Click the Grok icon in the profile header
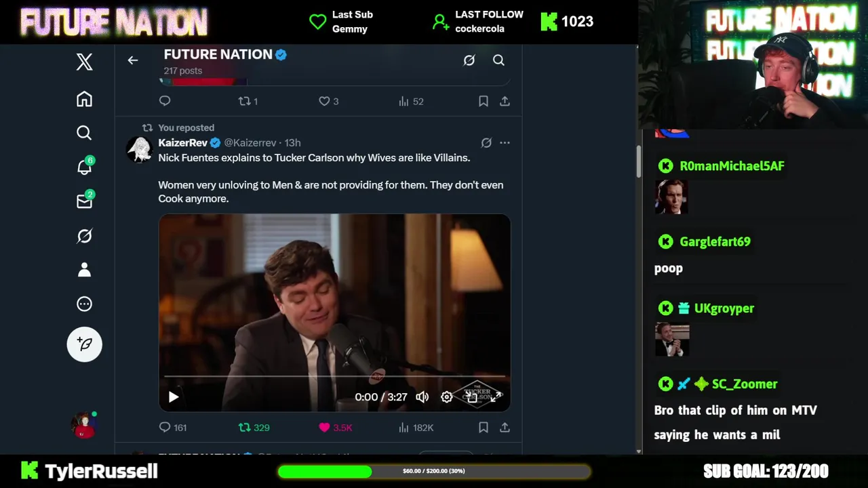 tap(469, 60)
